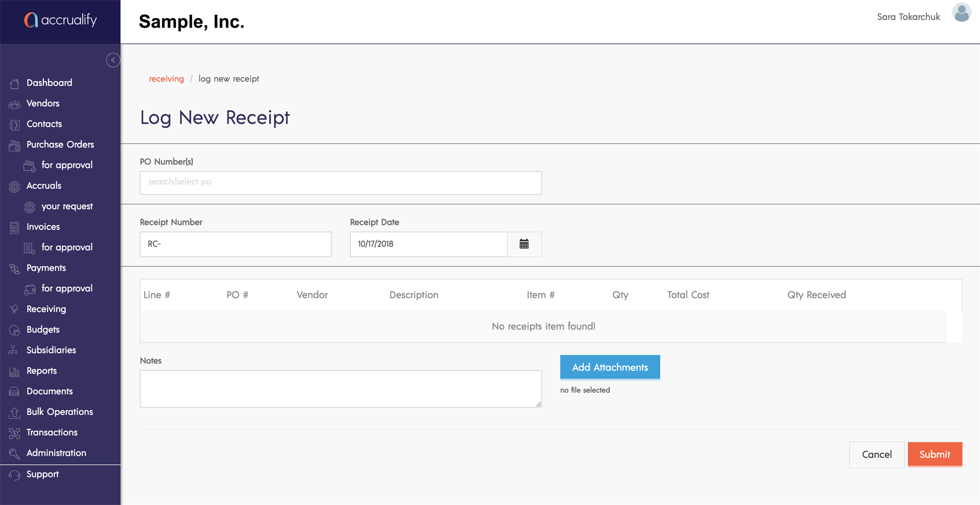
Task: Open Administration menu item
Action: [57, 453]
